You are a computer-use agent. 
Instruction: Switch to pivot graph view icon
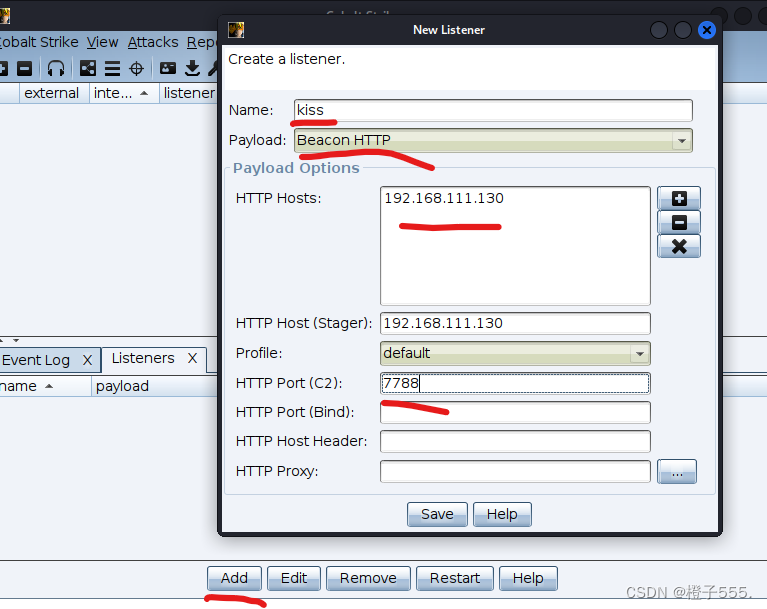pos(88,68)
